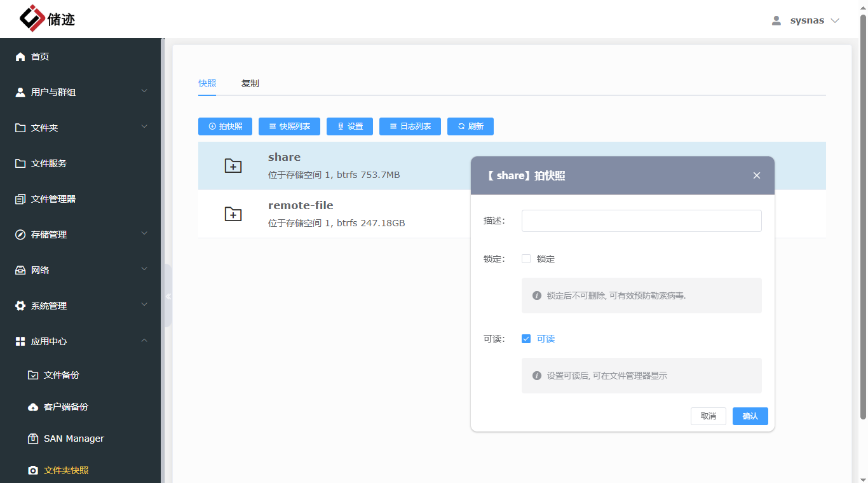Go to 首页 via the home icon
868x483 pixels.
(40, 57)
